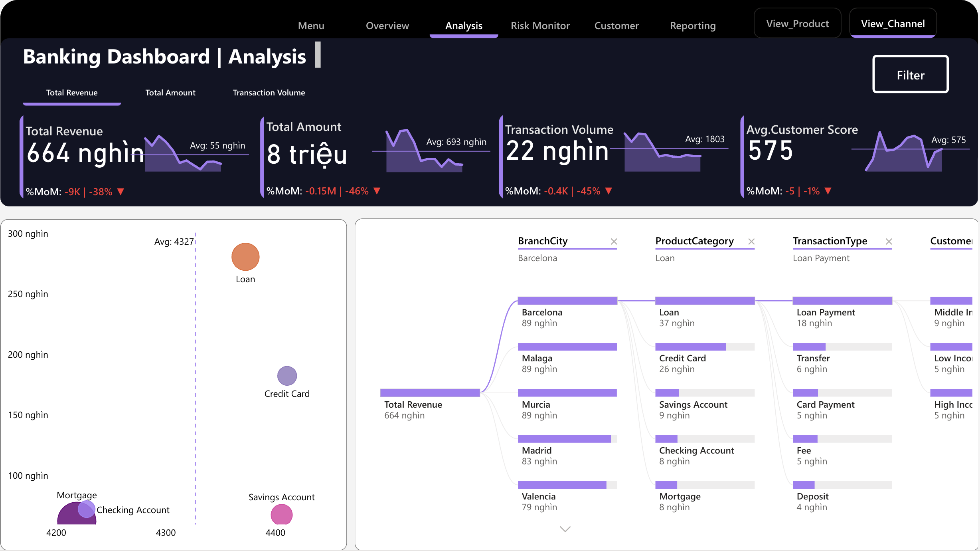Switch to Total Amount metric tab
This screenshot has height=551, width=980.
pos(170,93)
